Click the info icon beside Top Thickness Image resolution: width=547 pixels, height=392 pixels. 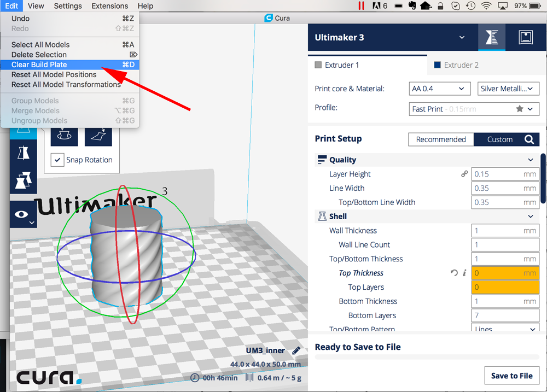tap(464, 273)
